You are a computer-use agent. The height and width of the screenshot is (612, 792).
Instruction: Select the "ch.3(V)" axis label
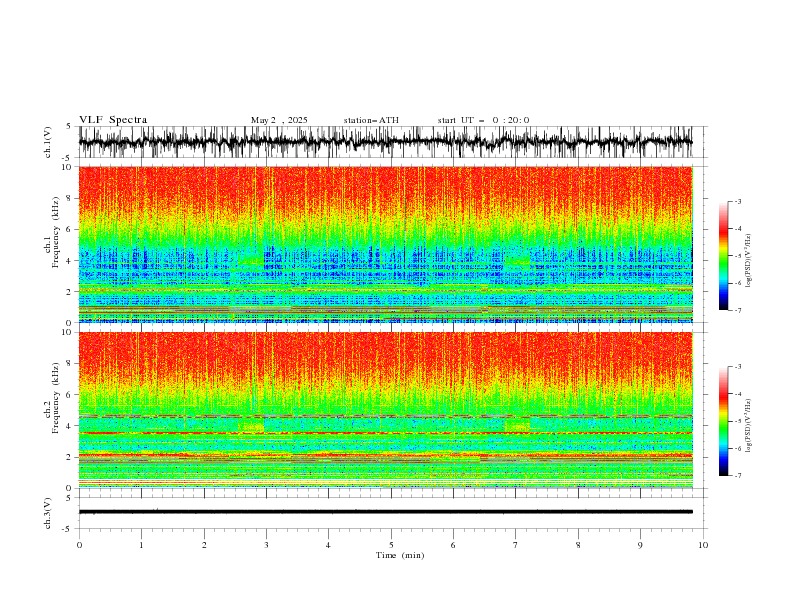(48, 513)
